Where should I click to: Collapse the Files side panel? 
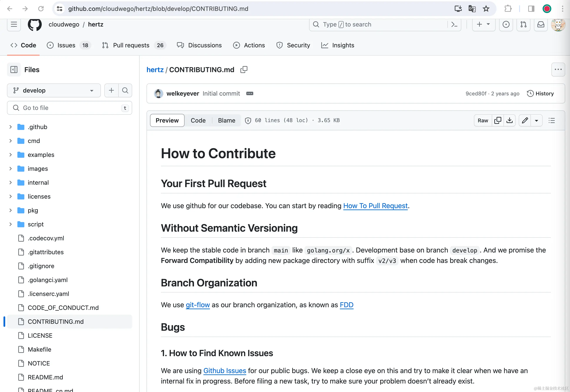pyautogui.click(x=14, y=70)
